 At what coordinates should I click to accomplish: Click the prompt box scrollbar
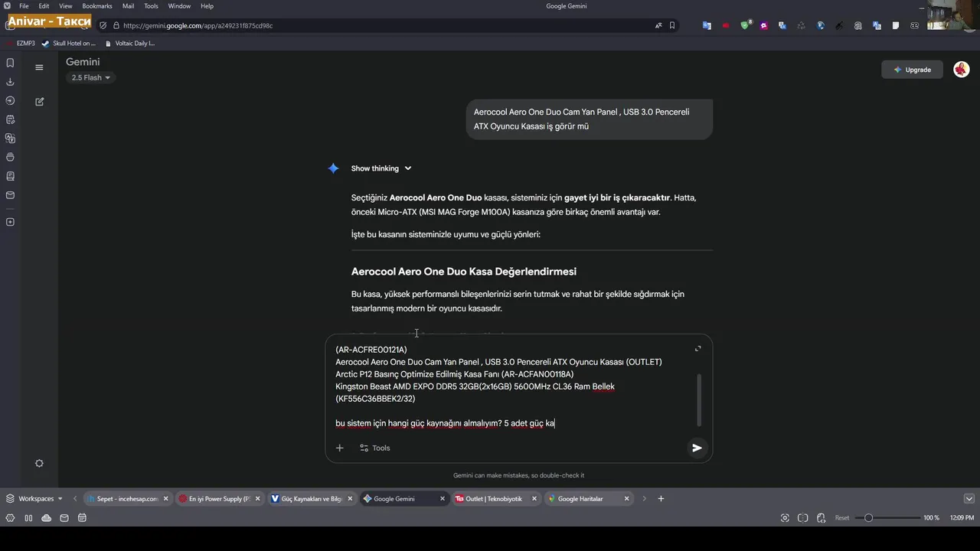click(699, 399)
